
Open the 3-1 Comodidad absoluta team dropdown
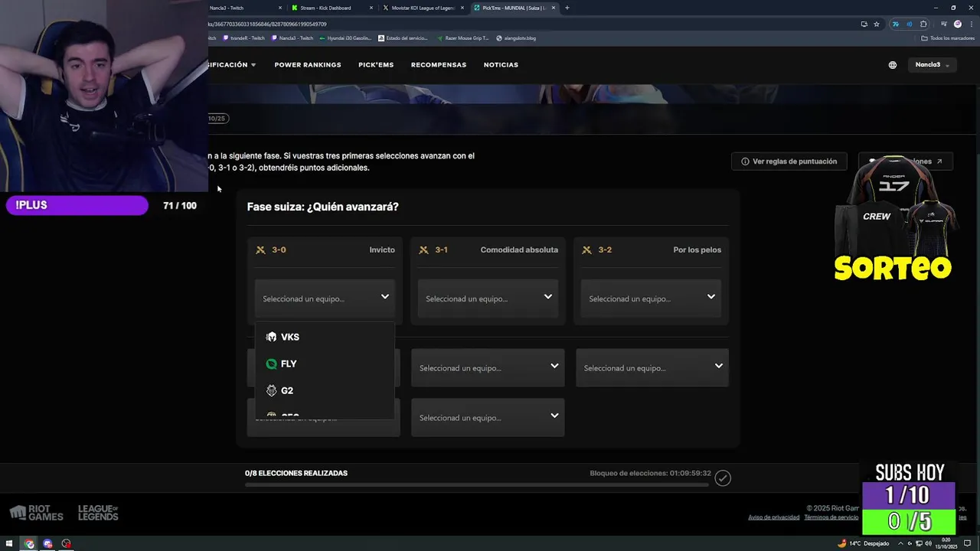click(488, 298)
